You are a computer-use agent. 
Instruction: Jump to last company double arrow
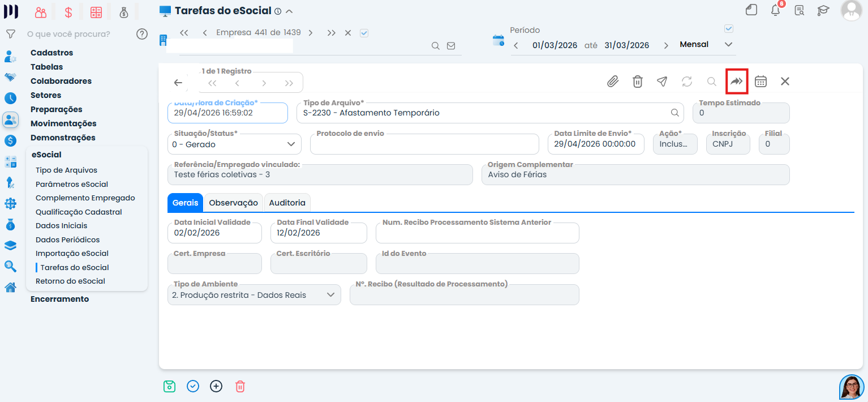331,33
